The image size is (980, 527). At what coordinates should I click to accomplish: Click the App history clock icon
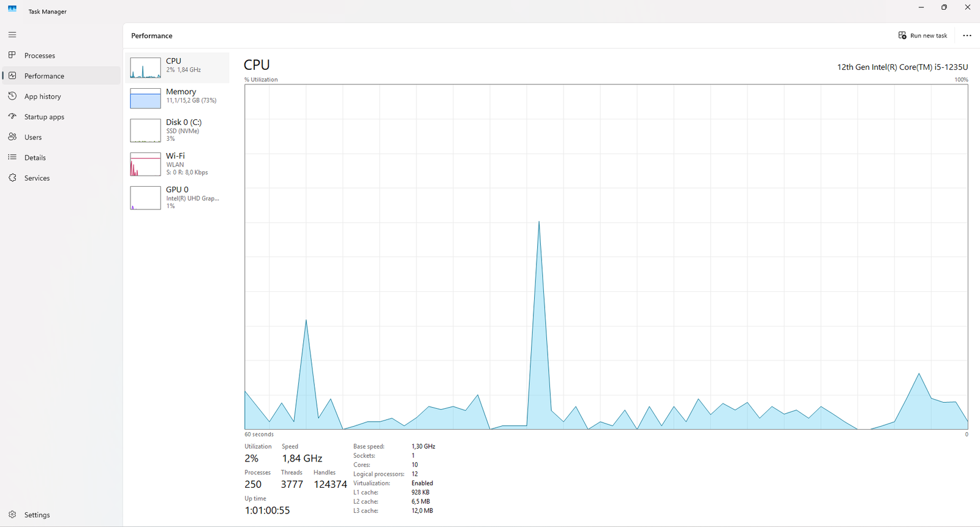click(12, 96)
